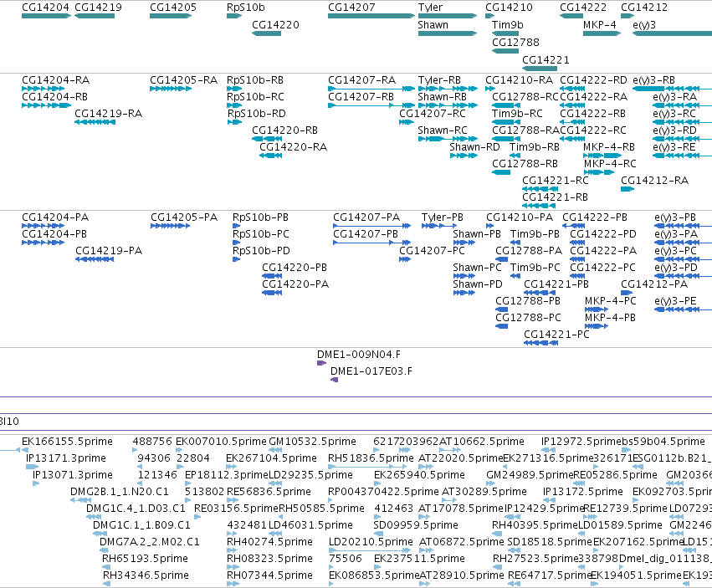The width and height of the screenshot is (712, 588).
Task: Click protein CG14219-PA
Action: point(109,251)
